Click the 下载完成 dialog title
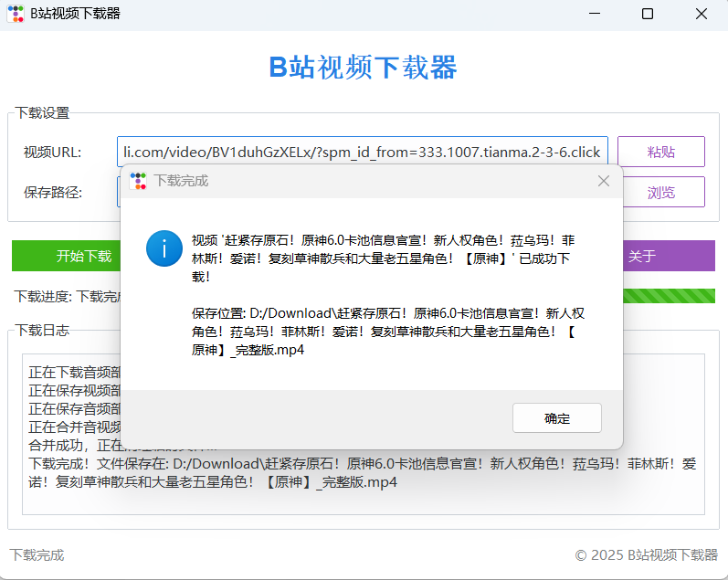This screenshot has height=580, width=728. 181,181
